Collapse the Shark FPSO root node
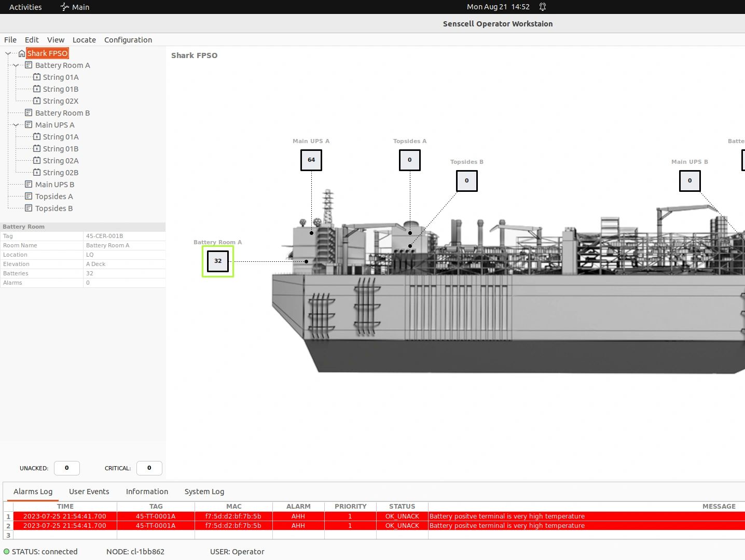This screenshot has height=560, width=745. point(8,53)
